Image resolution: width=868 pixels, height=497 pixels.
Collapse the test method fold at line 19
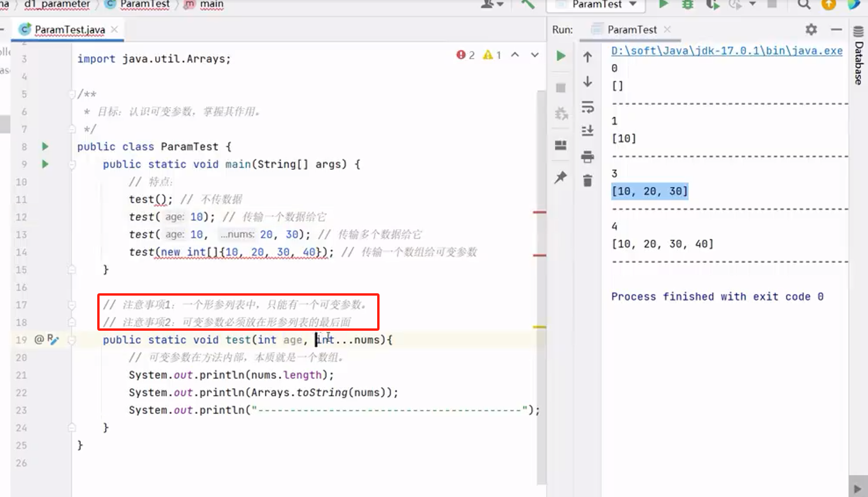click(71, 340)
